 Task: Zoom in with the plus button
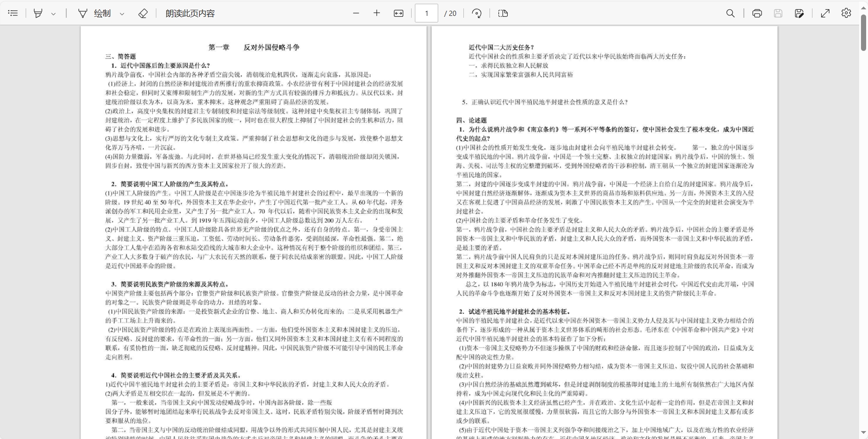click(x=377, y=13)
